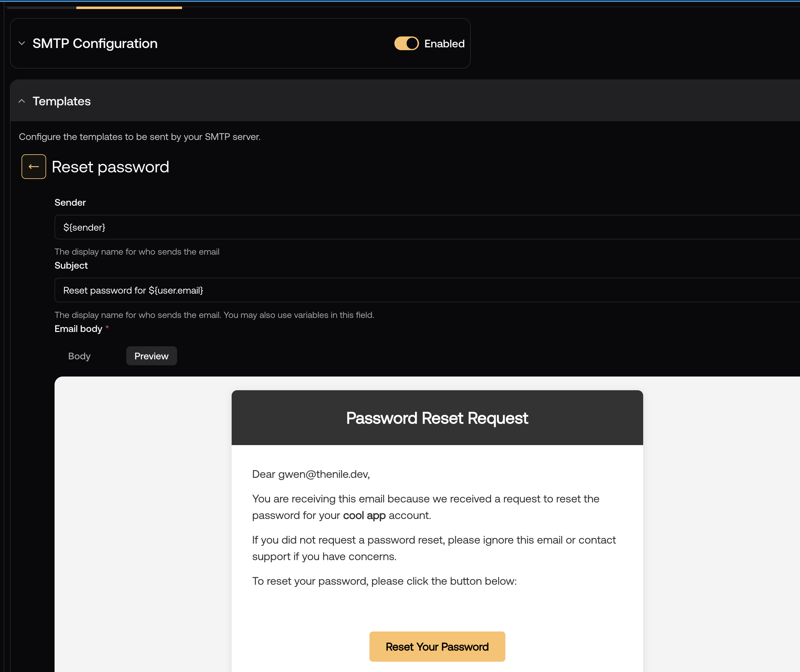Click the SMTP Configuration title

pyautogui.click(x=95, y=43)
